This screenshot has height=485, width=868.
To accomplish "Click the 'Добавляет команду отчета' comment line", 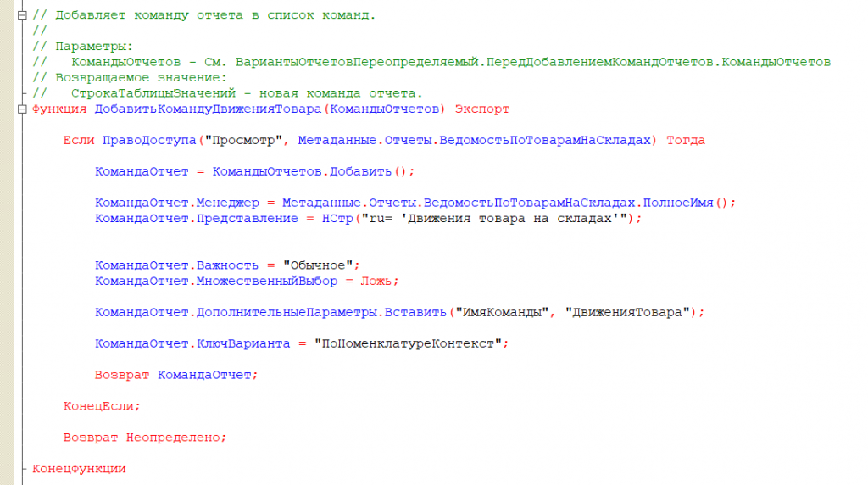I will tap(203, 15).
